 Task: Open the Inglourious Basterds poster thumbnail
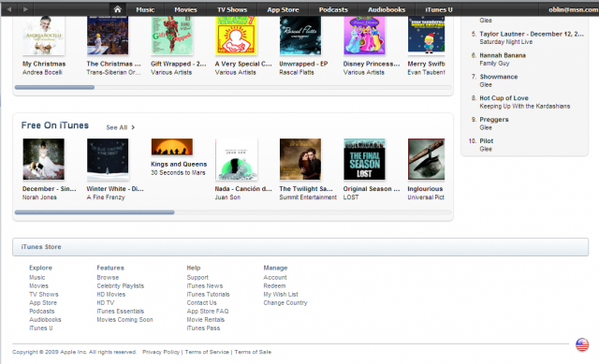pos(426,159)
